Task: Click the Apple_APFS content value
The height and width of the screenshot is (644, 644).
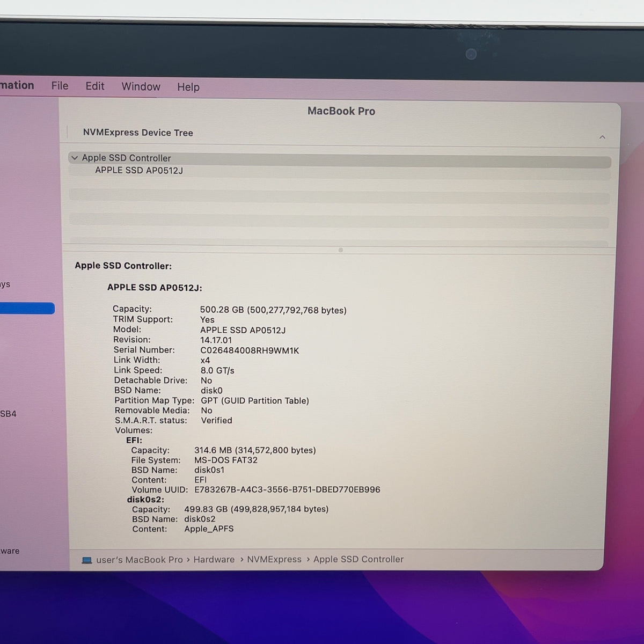Action: point(209,529)
